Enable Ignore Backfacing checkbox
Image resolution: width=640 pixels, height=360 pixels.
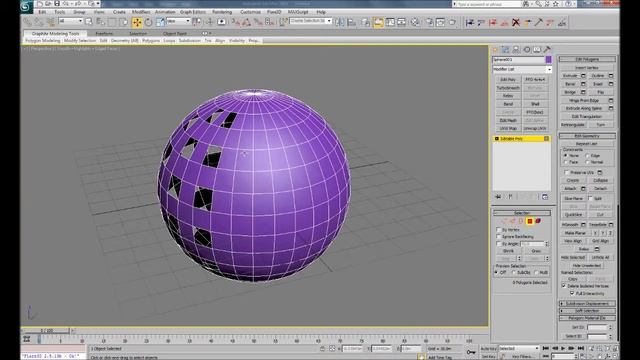click(x=498, y=237)
